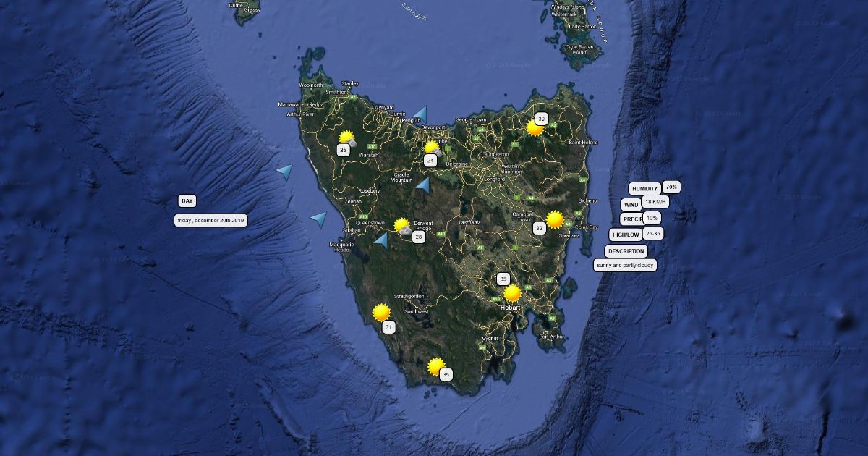The width and height of the screenshot is (868, 456).
Task: Click the WIND label
Action: pos(631,205)
